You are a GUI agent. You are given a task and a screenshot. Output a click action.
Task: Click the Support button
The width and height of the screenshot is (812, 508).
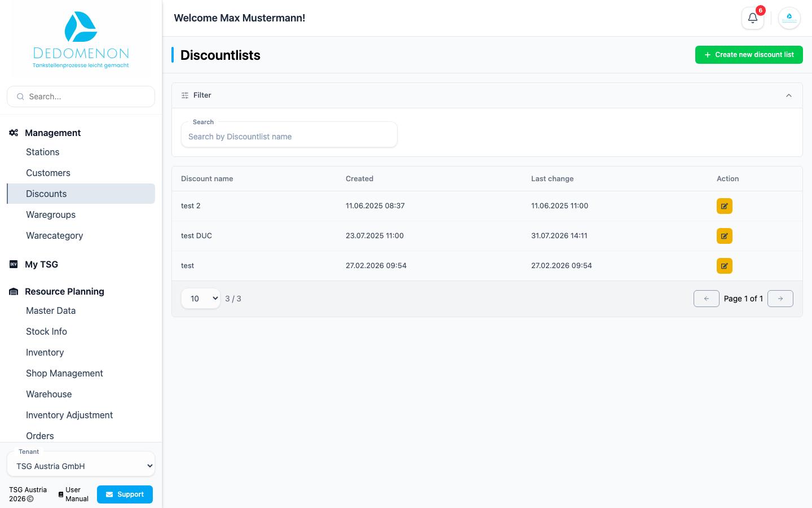pos(125,494)
